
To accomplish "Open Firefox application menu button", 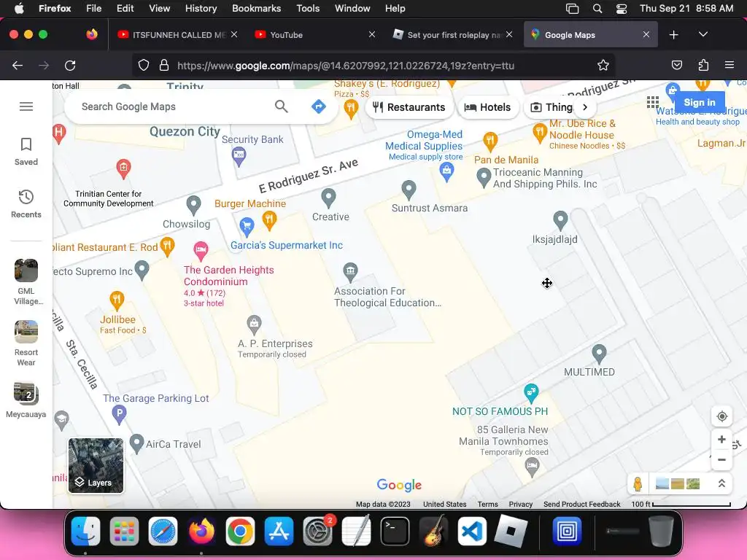I will click(729, 65).
